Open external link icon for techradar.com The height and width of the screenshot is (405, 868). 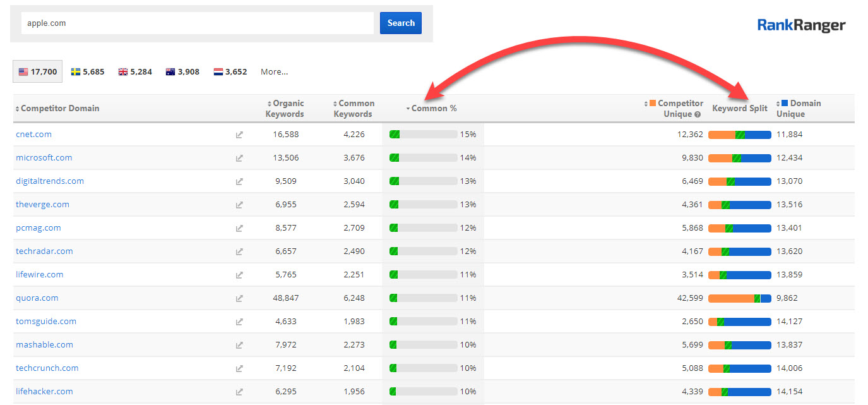pos(239,251)
